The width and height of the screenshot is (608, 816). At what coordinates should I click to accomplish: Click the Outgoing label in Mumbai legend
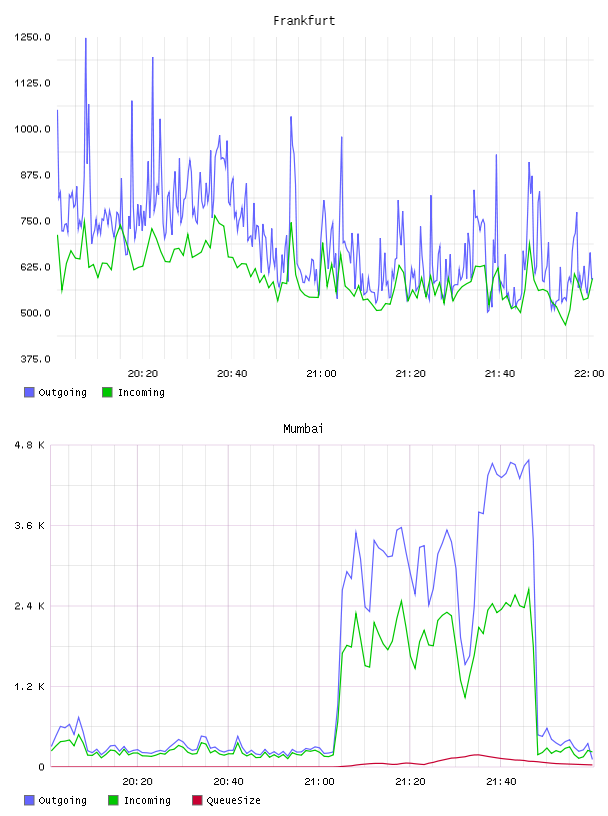click(62, 800)
